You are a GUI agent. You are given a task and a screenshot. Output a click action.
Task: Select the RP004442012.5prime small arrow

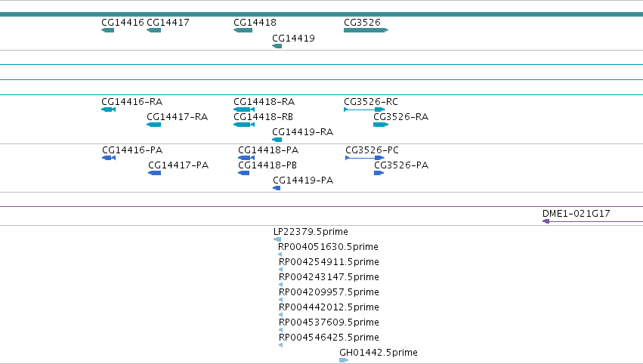[x=280, y=315]
